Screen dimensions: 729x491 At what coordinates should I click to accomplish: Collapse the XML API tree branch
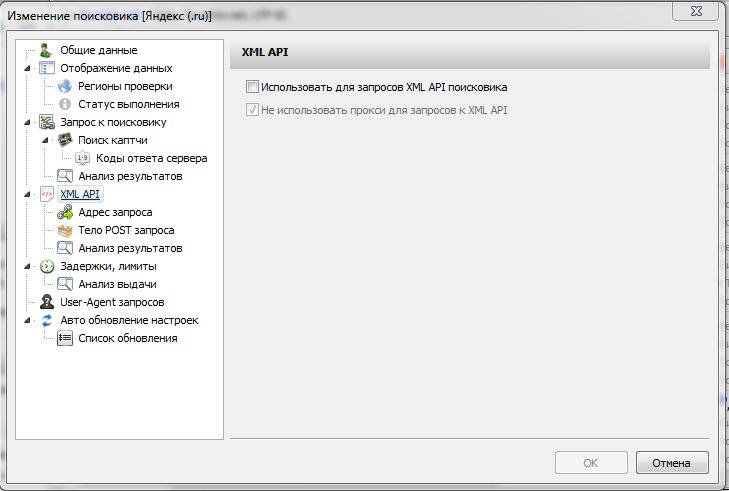coord(27,194)
